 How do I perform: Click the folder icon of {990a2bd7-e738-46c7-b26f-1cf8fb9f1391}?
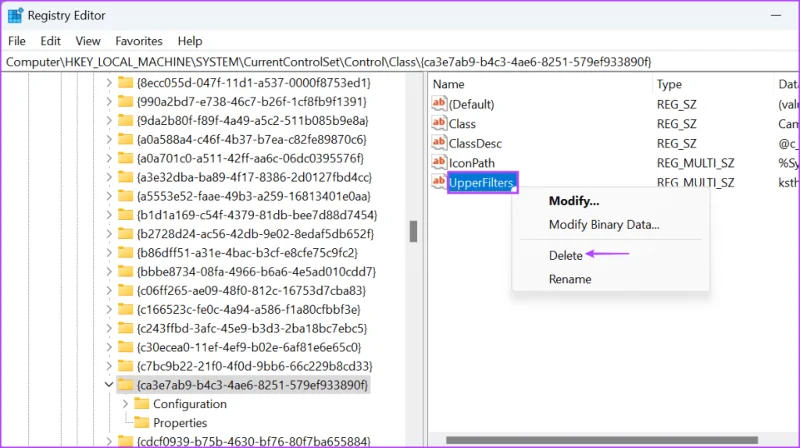[125, 102]
